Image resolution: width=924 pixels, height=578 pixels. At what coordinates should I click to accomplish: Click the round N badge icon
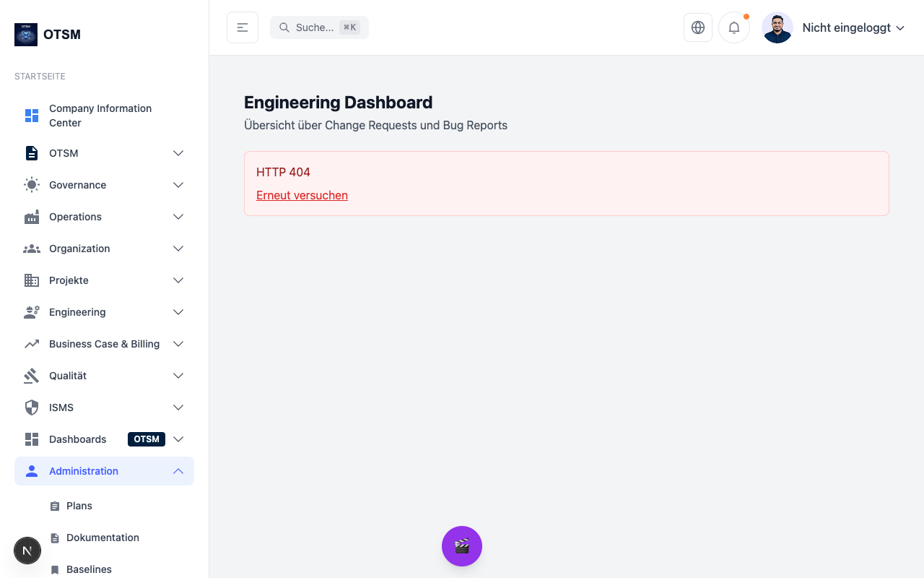(27, 551)
